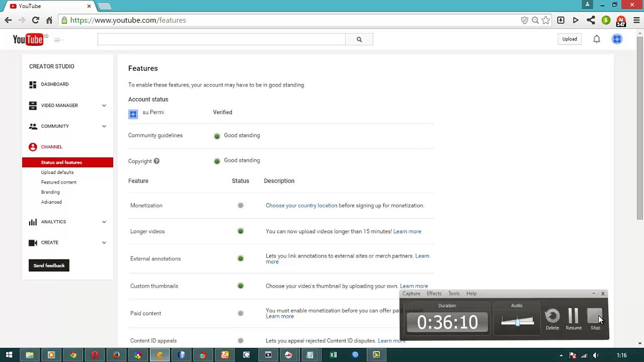Click the Monetization status indicator

[240, 206]
